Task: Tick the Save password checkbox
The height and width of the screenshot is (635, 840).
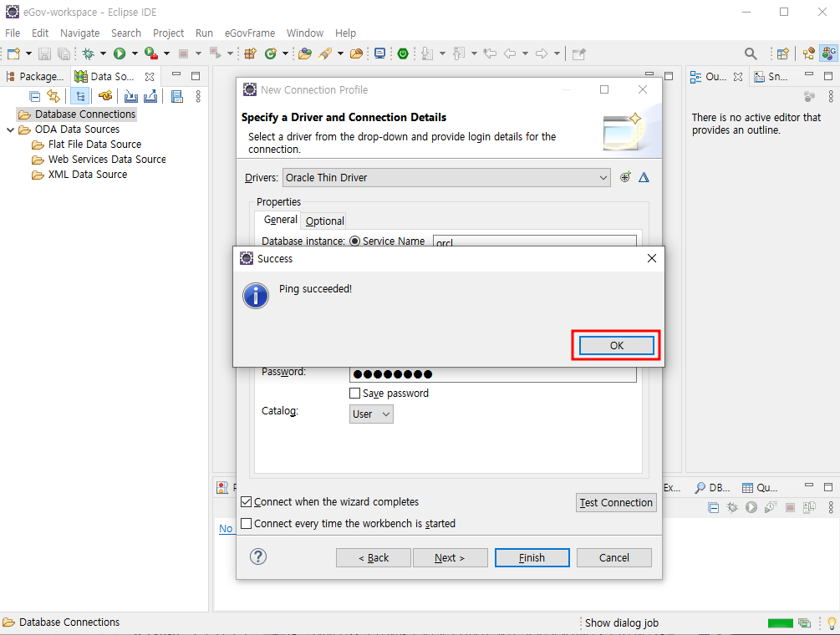Action: click(354, 394)
